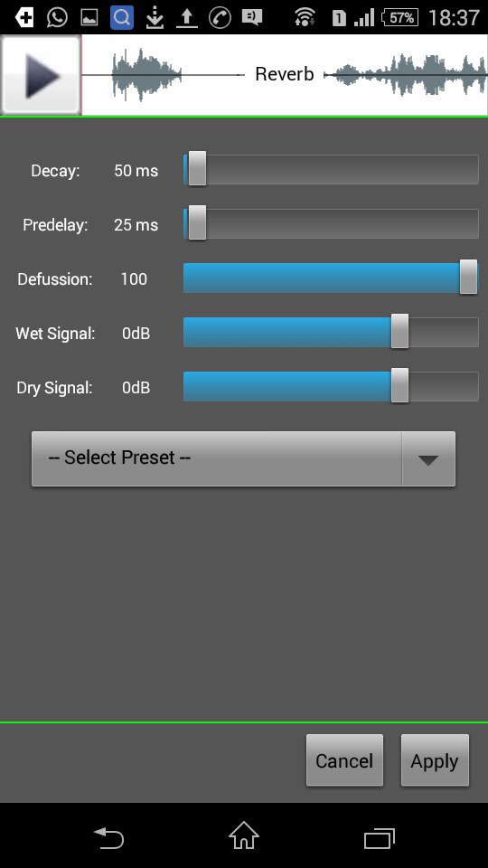Tap the battery 57% indicator
Screen dimensions: 488x868
click(x=399, y=17)
